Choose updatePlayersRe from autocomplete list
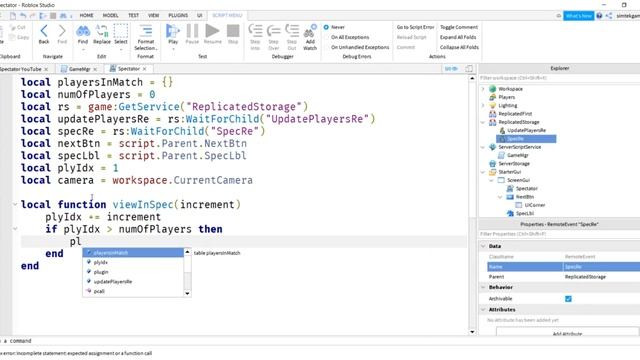 point(133,282)
